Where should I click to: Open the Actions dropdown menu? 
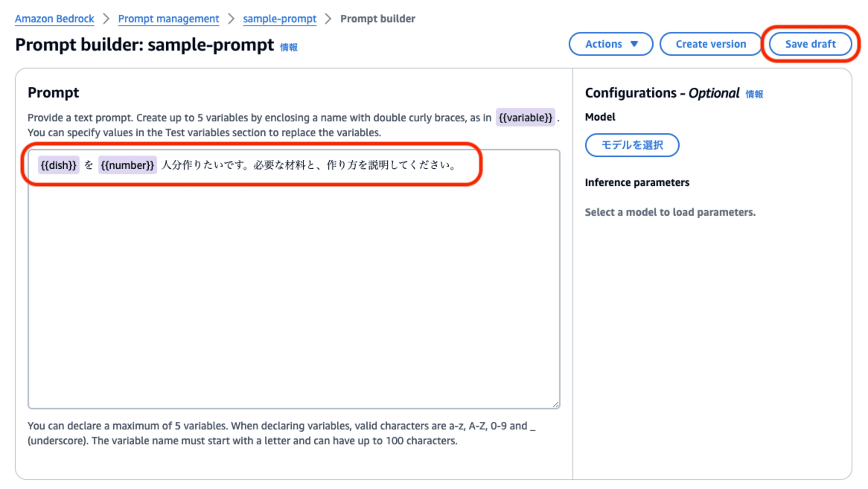point(611,44)
